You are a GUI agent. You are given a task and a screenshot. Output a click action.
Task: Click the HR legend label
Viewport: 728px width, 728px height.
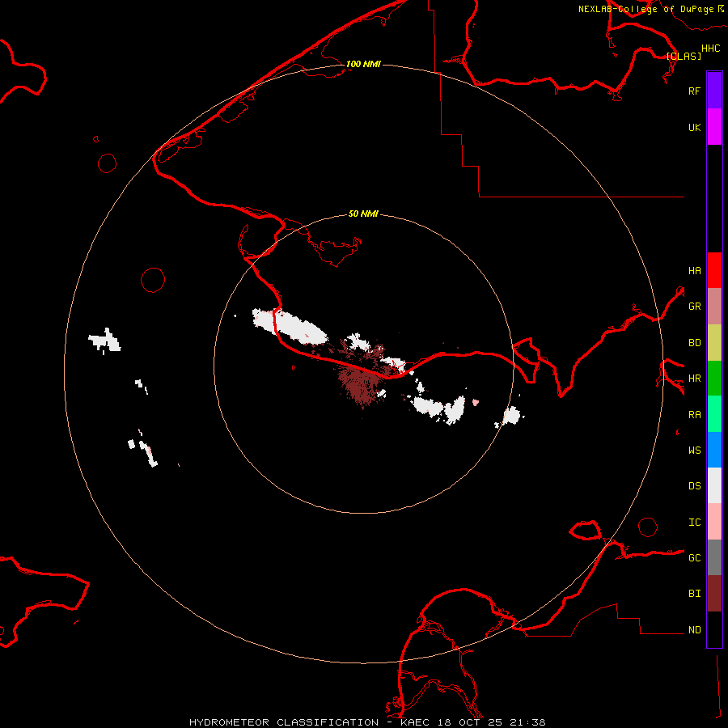click(694, 379)
